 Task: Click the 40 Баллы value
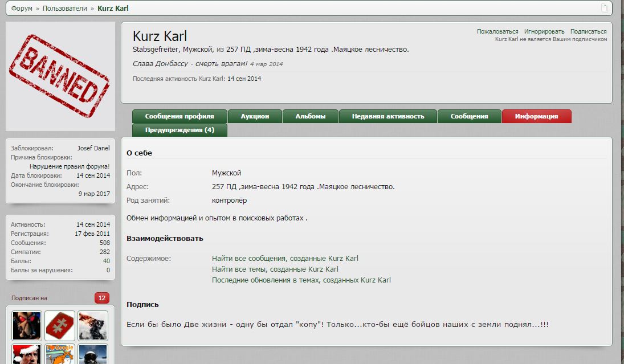tap(106, 261)
